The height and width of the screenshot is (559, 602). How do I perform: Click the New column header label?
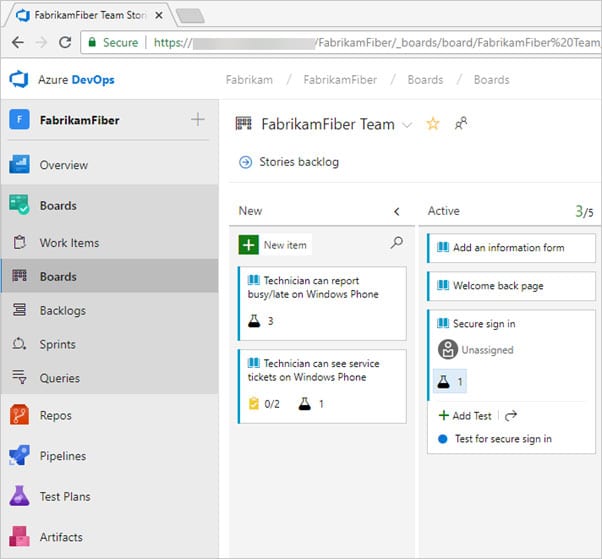pyautogui.click(x=250, y=211)
